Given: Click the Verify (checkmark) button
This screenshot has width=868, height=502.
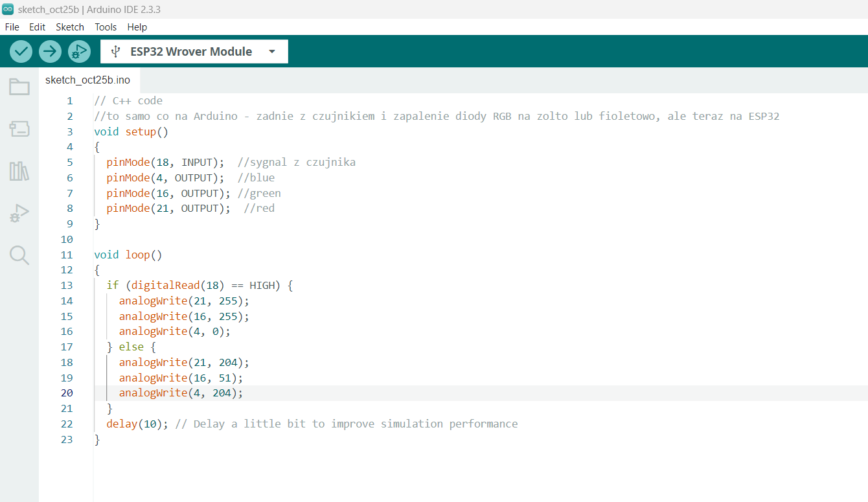Looking at the screenshot, I should pyautogui.click(x=21, y=52).
